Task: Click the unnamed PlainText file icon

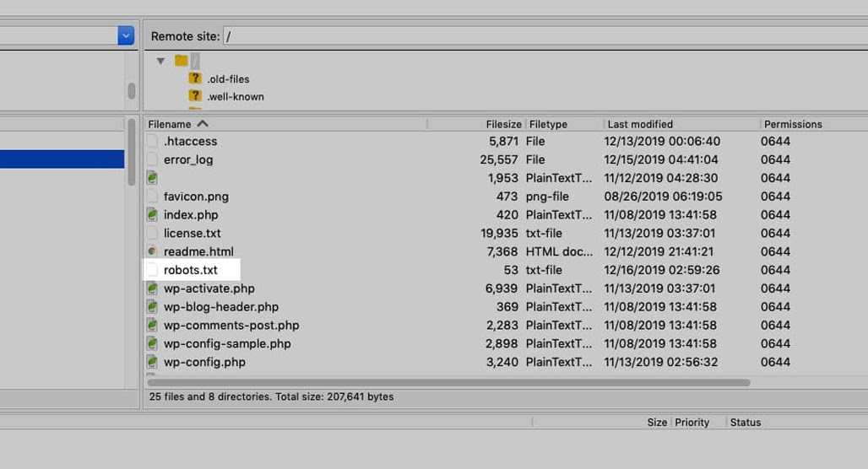Action: click(152, 178)
